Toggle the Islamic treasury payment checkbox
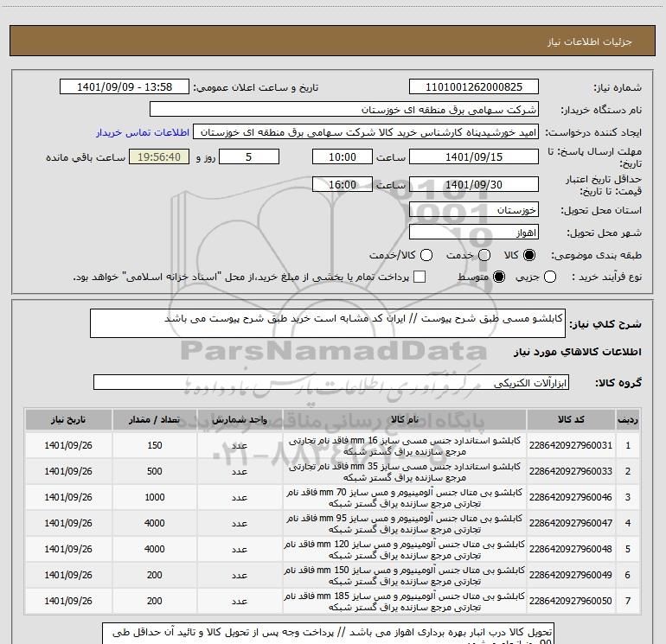This screenshot has width=666, height=644. (x=419, y=277)
